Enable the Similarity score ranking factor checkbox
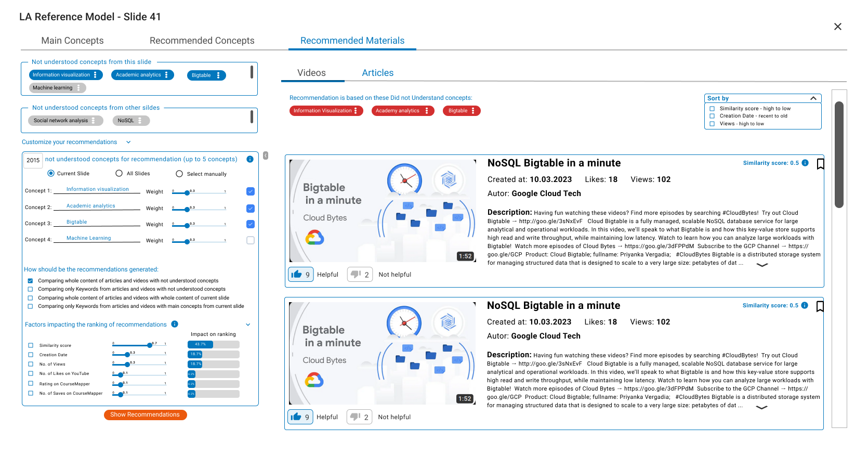This screenshot has width=868, height=454. click(31, 345)
